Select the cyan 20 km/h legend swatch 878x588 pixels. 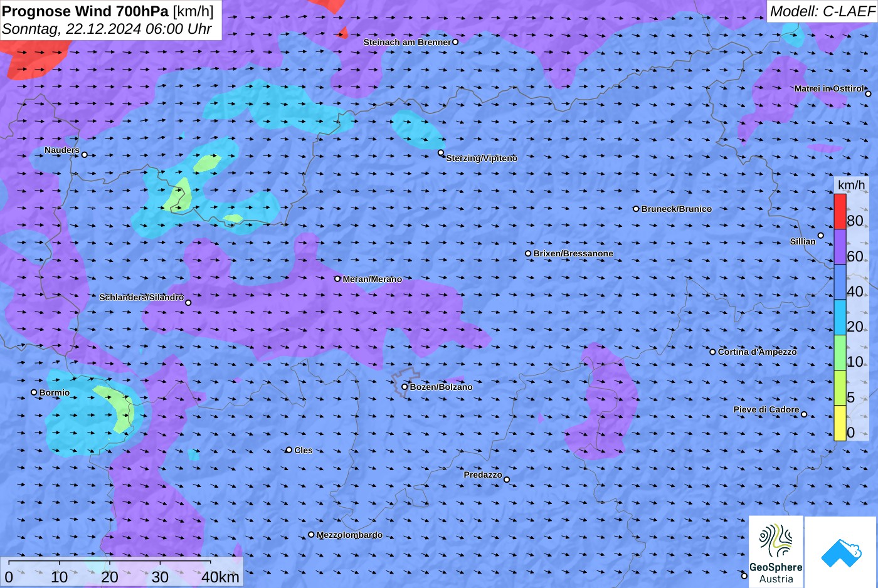coord(840,318)
